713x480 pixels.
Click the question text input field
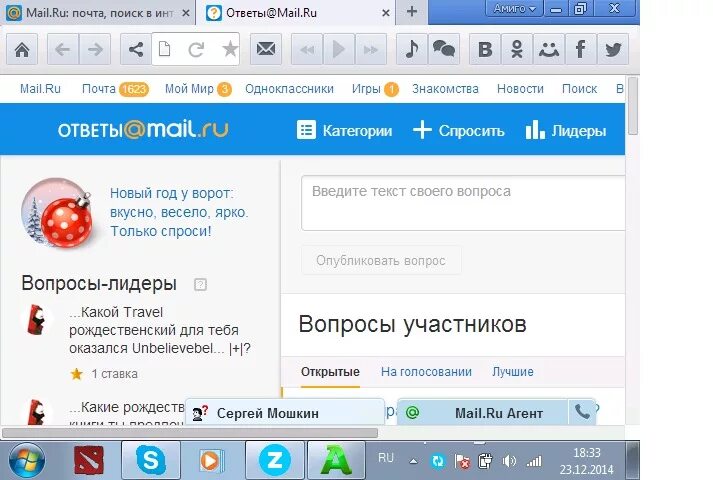[463, 203]
